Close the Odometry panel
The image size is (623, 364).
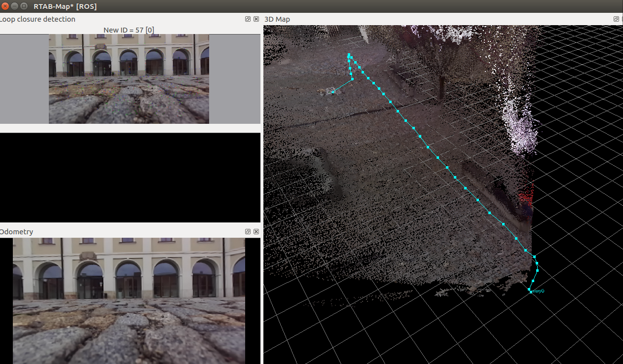(256, 231)
